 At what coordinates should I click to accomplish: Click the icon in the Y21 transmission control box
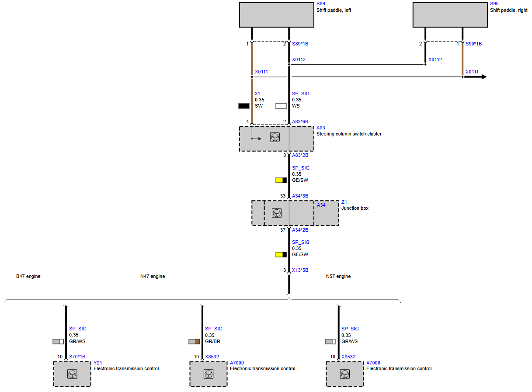point(72,374)
